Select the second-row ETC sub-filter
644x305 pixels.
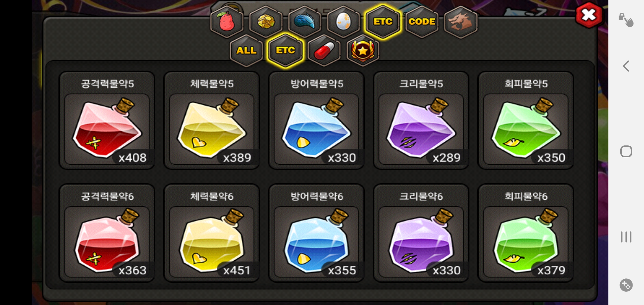coord(285,51)
